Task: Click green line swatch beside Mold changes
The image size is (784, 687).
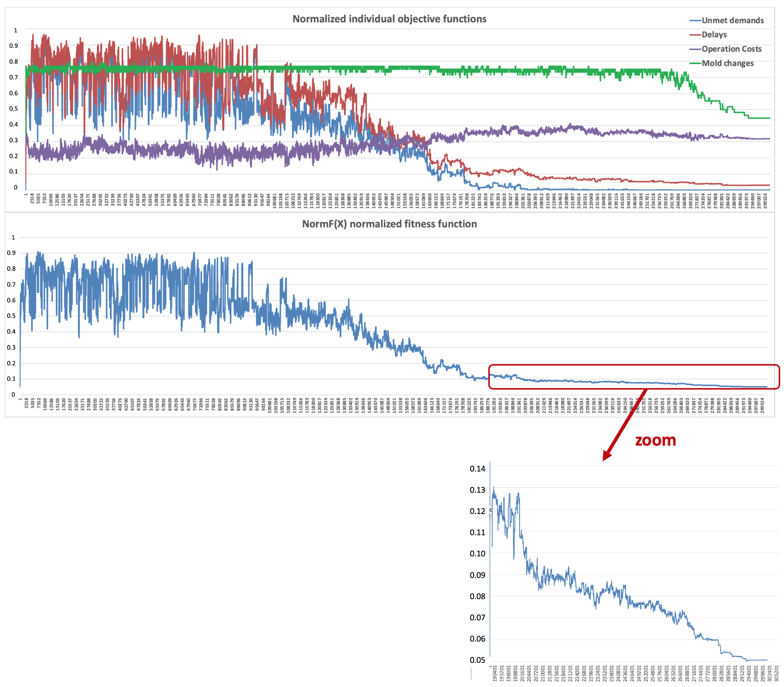Action: click(695, 63)
